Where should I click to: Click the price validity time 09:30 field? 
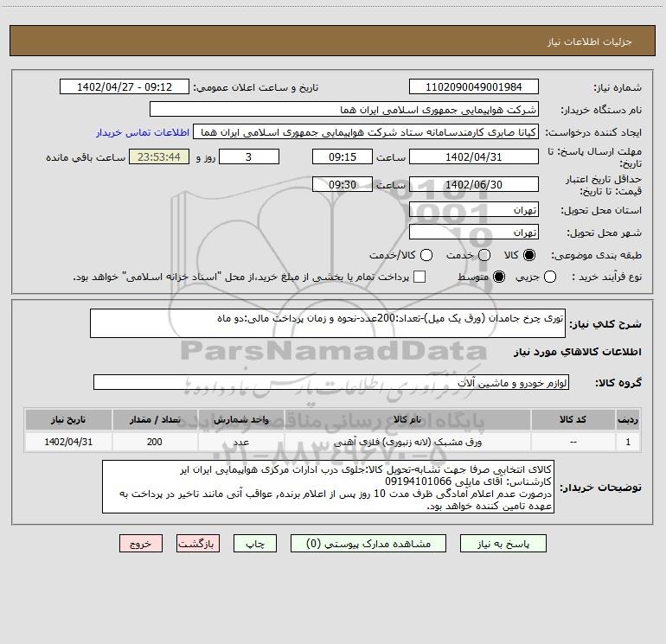click(343, 184)
